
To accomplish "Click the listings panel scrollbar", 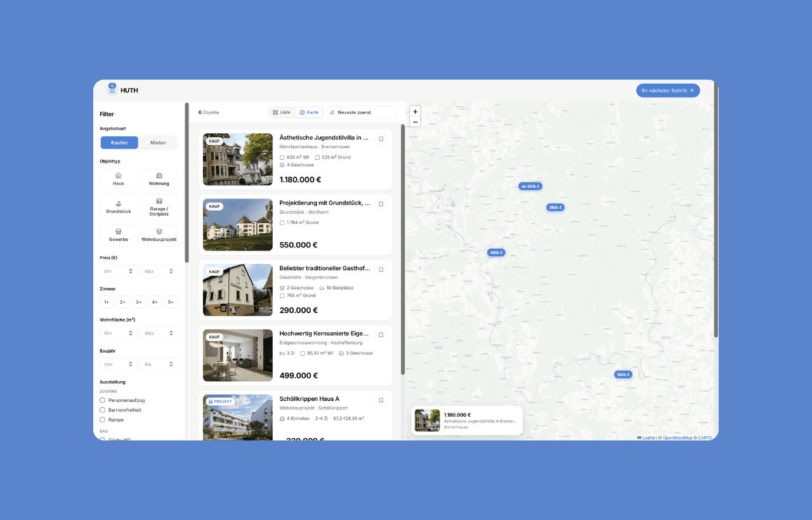I will click(403, 249).
